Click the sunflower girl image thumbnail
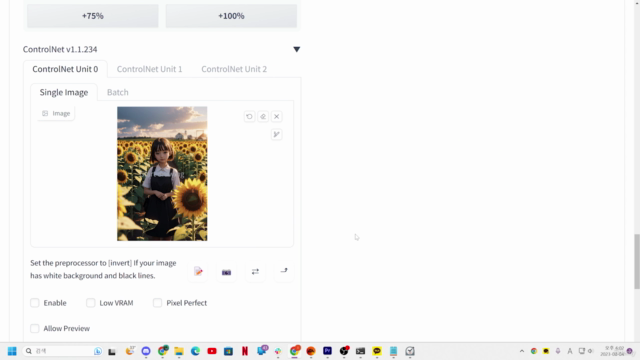This screenshot has height=360, width=640. 162,173
